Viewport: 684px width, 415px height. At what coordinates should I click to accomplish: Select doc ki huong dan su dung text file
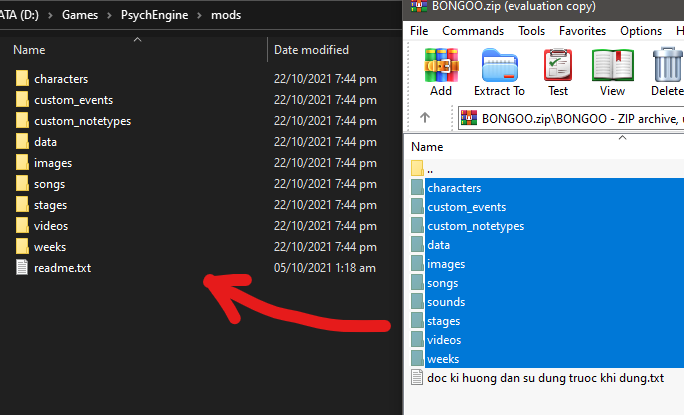[545, 378]
